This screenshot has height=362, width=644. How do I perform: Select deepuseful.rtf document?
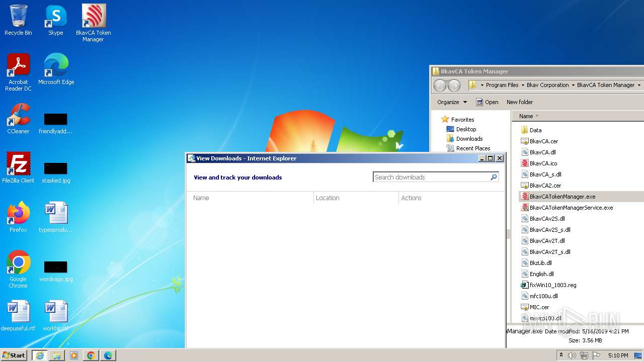pos(18,316)
